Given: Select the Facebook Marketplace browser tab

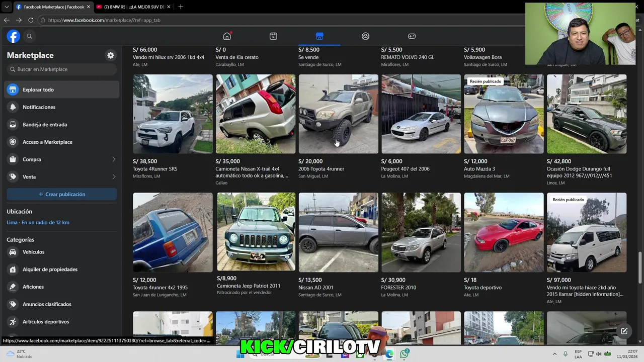Looking at the screenshot, I should 54,7.
